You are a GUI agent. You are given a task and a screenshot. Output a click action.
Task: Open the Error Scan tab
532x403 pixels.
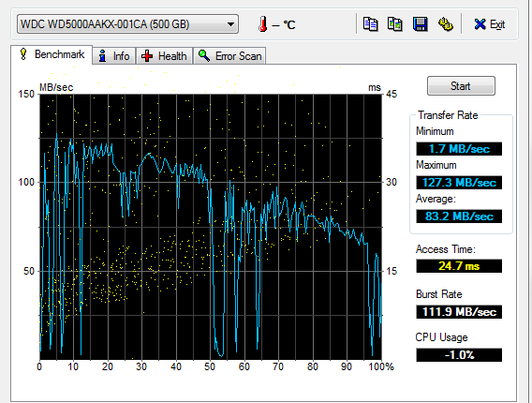[229, 56]
